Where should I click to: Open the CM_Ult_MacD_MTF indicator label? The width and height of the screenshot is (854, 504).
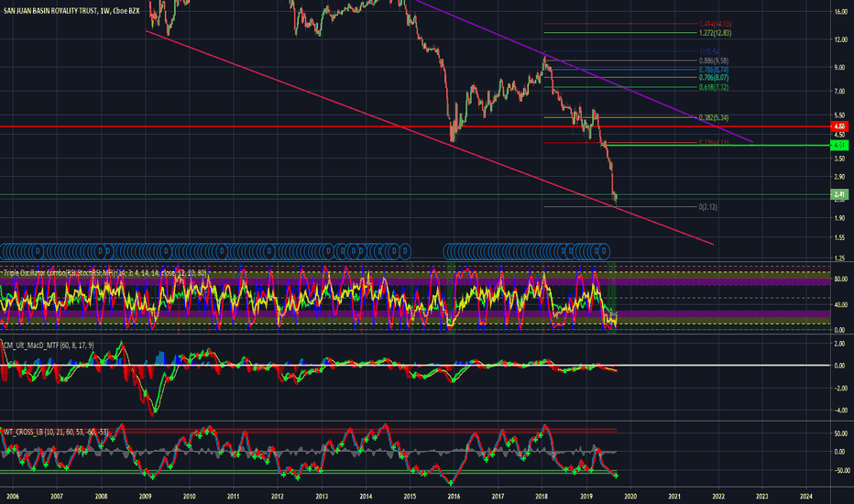pos(49,345)
